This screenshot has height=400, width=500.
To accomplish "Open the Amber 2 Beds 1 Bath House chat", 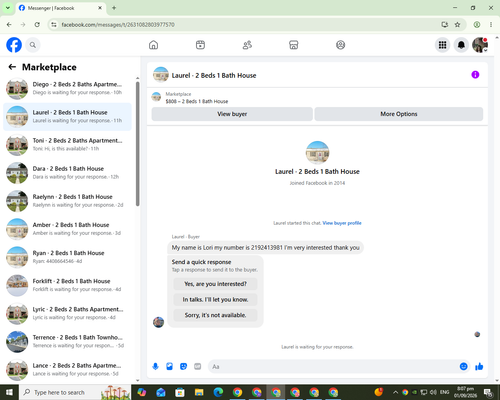I will point(67,229).
